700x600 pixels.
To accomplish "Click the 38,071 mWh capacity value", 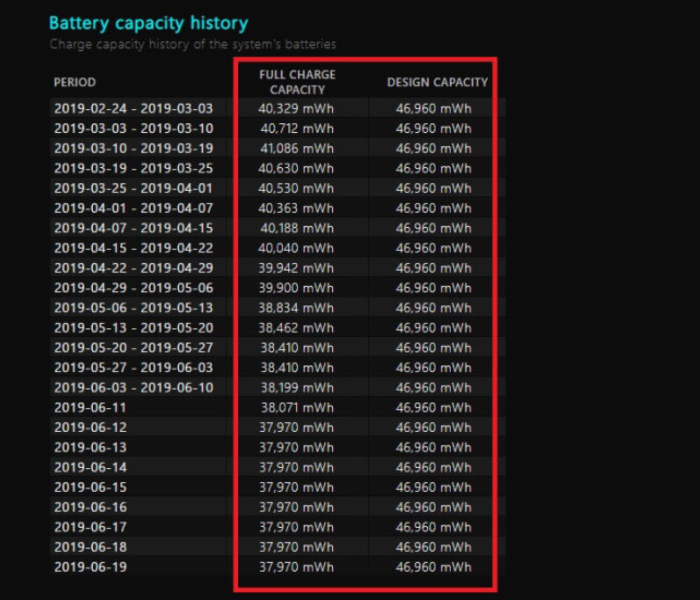I will (297, 408).
